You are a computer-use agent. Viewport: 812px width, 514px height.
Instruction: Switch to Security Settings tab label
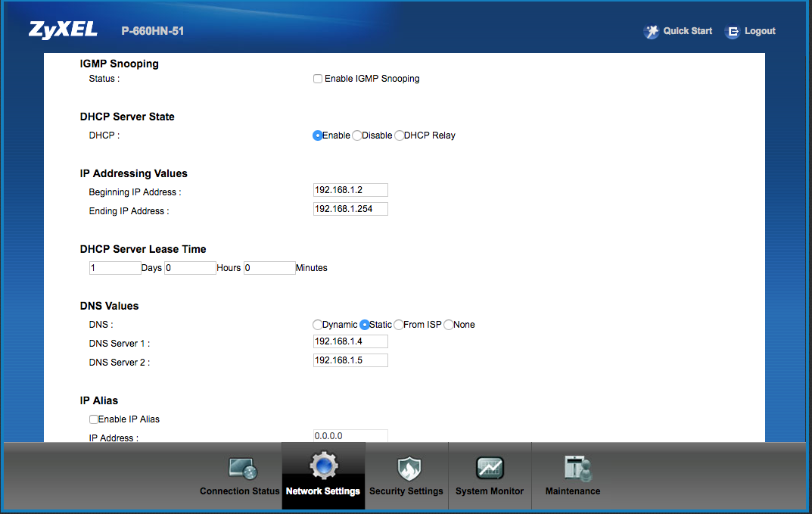tap(406, 491)
